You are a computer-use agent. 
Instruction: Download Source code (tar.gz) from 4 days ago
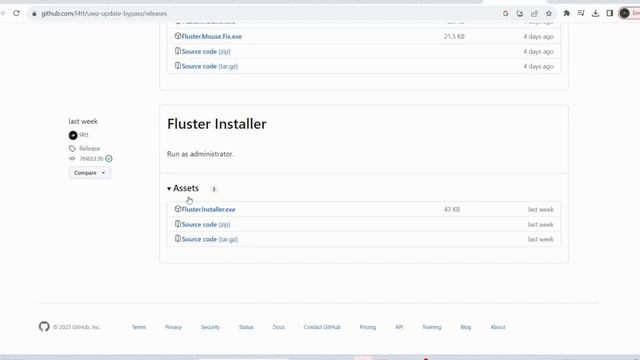point(209,66)
